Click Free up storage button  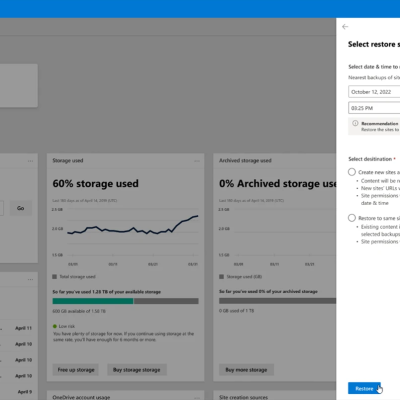(x=76, y=370)
